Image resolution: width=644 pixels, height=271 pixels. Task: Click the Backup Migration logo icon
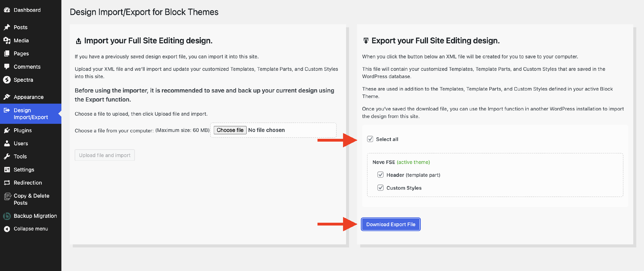(7, 216)
